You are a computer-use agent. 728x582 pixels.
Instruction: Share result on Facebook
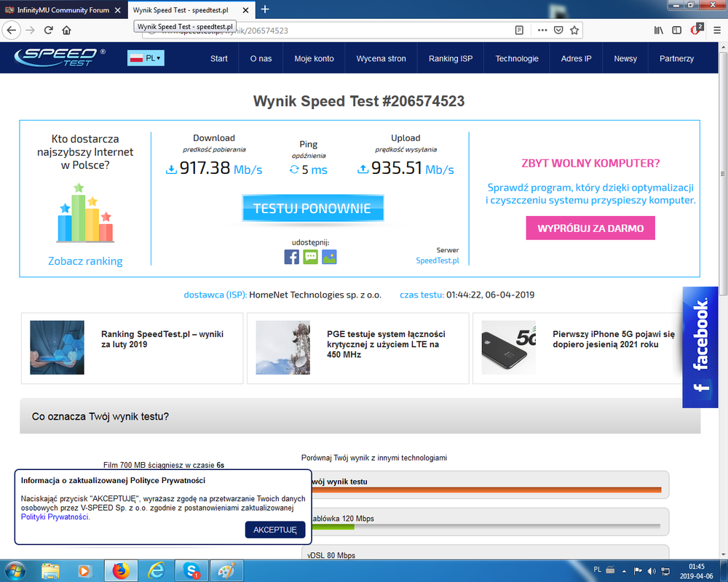[292, 257]
